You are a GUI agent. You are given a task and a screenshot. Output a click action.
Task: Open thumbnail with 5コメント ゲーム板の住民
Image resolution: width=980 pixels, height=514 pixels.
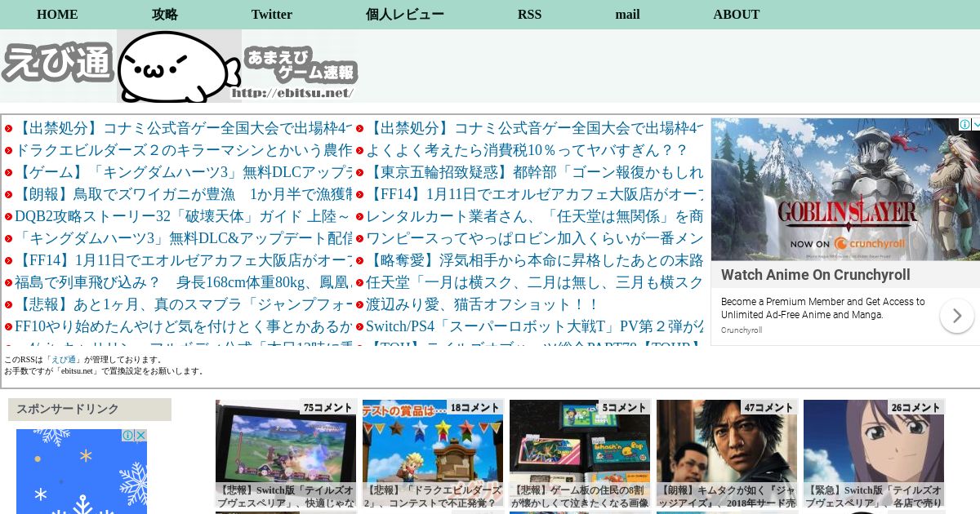pyautogui.click(x=580, y=454)
